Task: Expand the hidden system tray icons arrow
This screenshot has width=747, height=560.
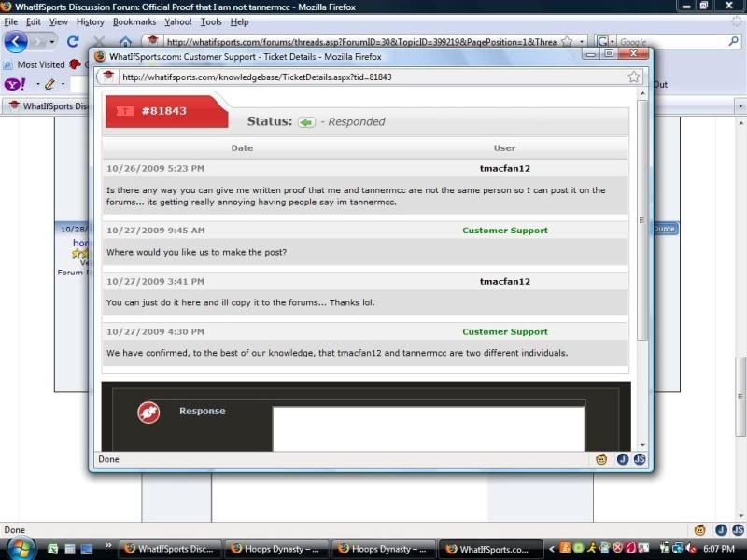Action: click(552, 549)
